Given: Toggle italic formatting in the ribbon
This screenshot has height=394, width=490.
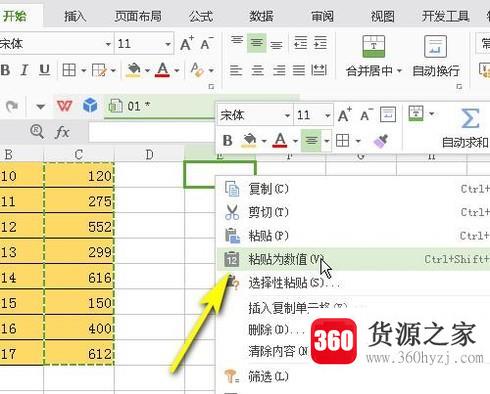Looking at the screenshot, I should (24, 70).
